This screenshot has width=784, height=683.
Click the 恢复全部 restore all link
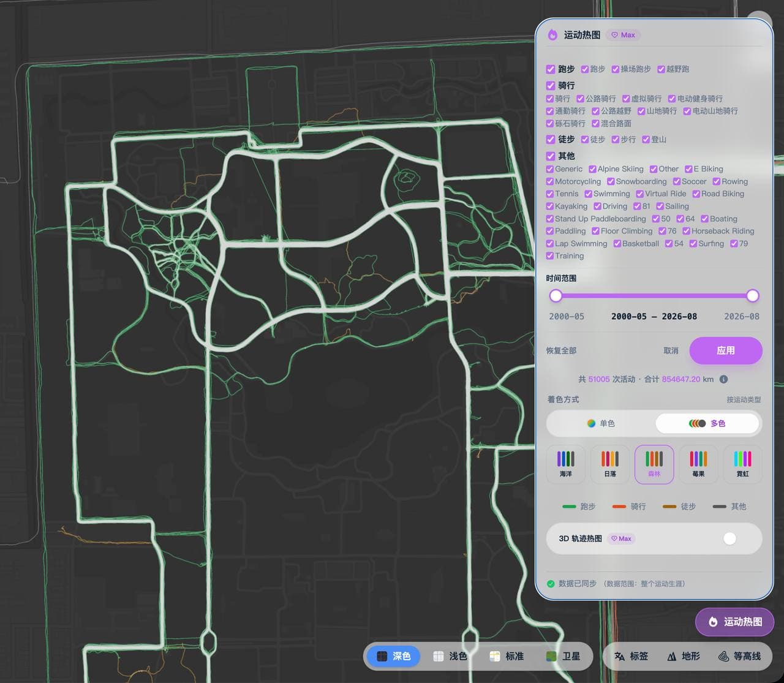tap(561, 350)
